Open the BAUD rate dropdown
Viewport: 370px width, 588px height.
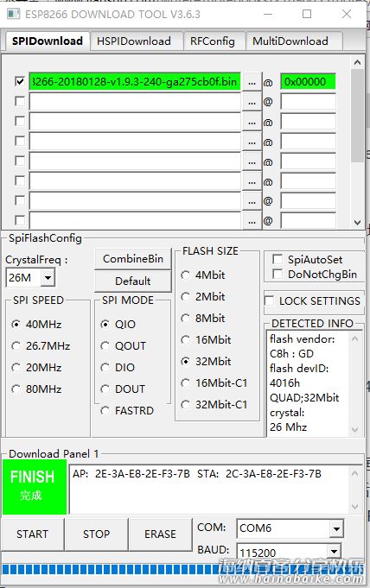click(x=333, y=551)
